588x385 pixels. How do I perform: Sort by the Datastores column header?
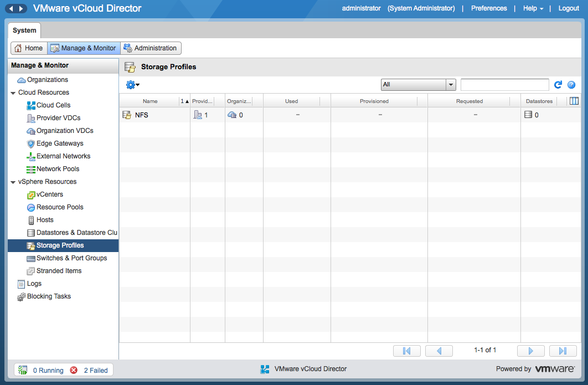(539, 101)
